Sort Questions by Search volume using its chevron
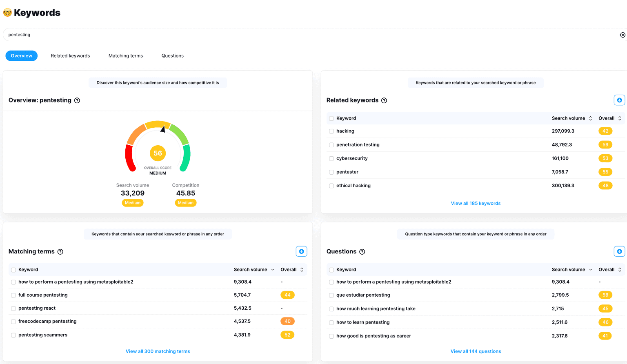Image resolution: width=627 pixels, height=364 pixels. [x=590, y=269]
